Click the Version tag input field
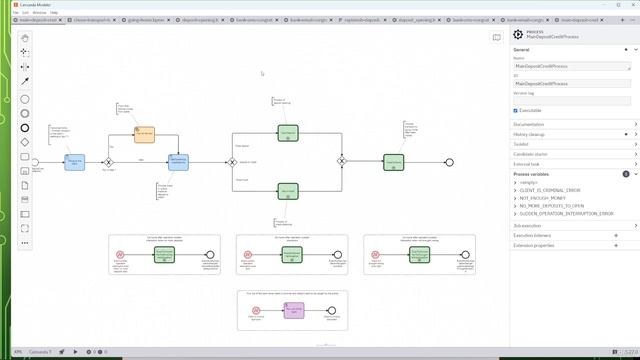 click(572, 101)
